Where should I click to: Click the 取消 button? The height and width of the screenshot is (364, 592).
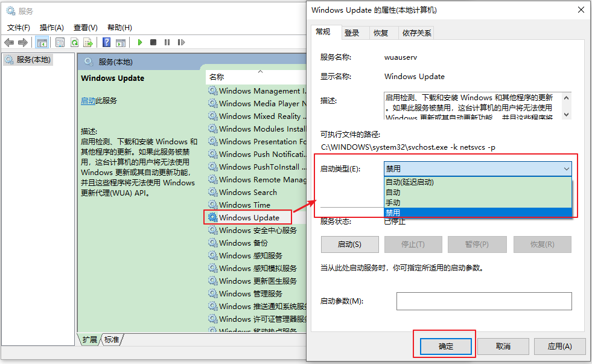pos(503,346)
